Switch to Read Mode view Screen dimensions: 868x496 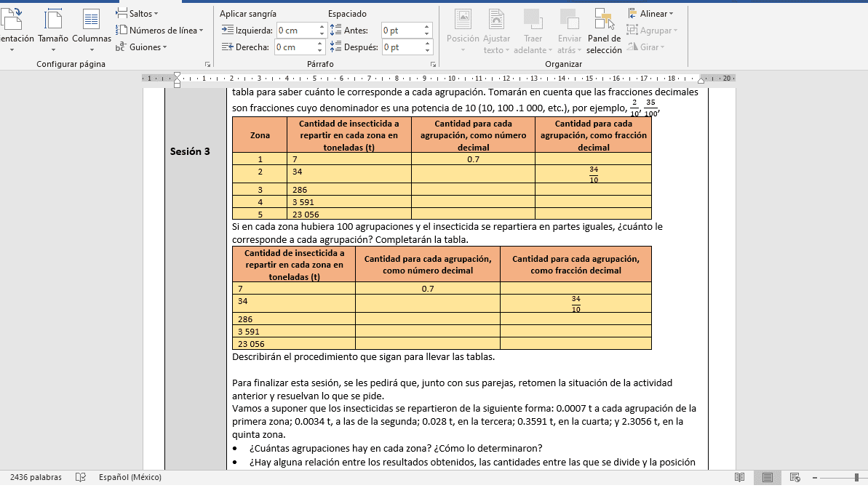[x=739, y=477]
